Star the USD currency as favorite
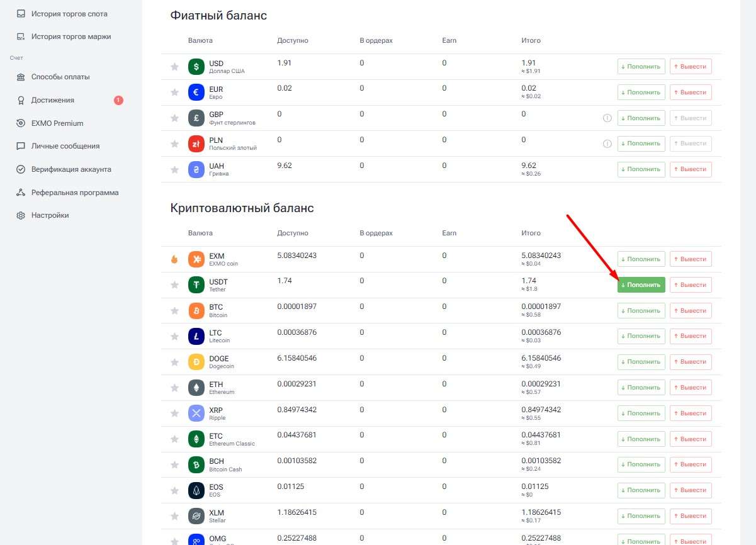Image resolution: width=756 pixels, height=545 pixels. pos(174,67)
